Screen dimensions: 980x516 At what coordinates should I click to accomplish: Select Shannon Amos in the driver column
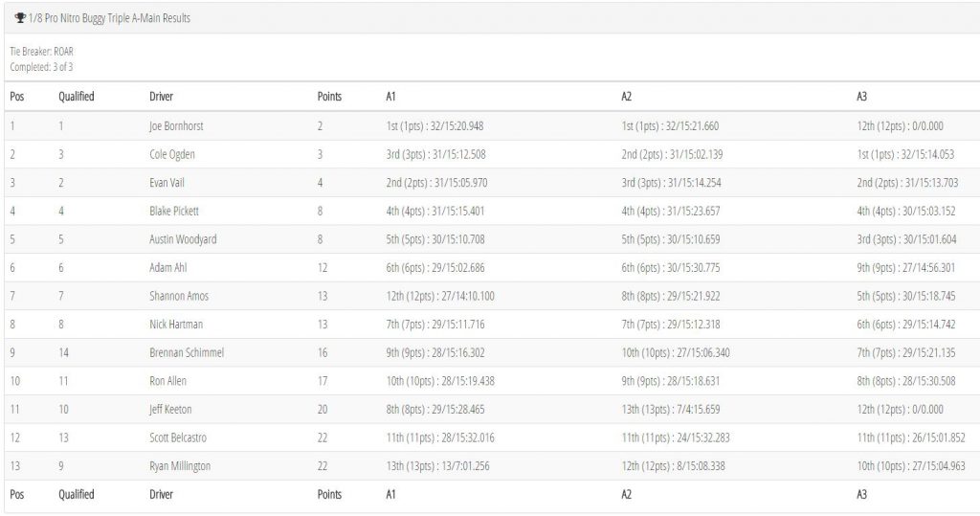(x=179, y=296)
